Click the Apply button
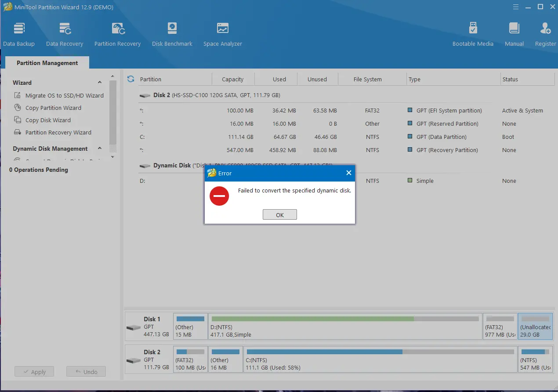 pos(34,372)
